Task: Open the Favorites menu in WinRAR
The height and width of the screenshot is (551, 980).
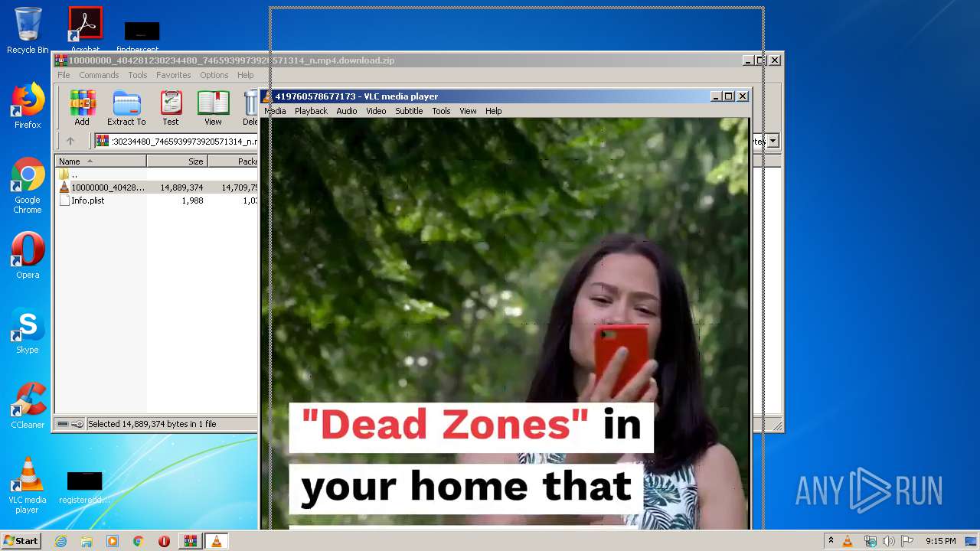Action: pyautogui.click(x=174, y=75)
